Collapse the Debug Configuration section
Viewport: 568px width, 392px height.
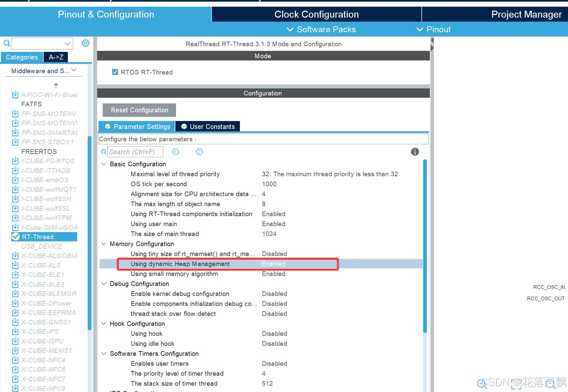tap(104, 284)
